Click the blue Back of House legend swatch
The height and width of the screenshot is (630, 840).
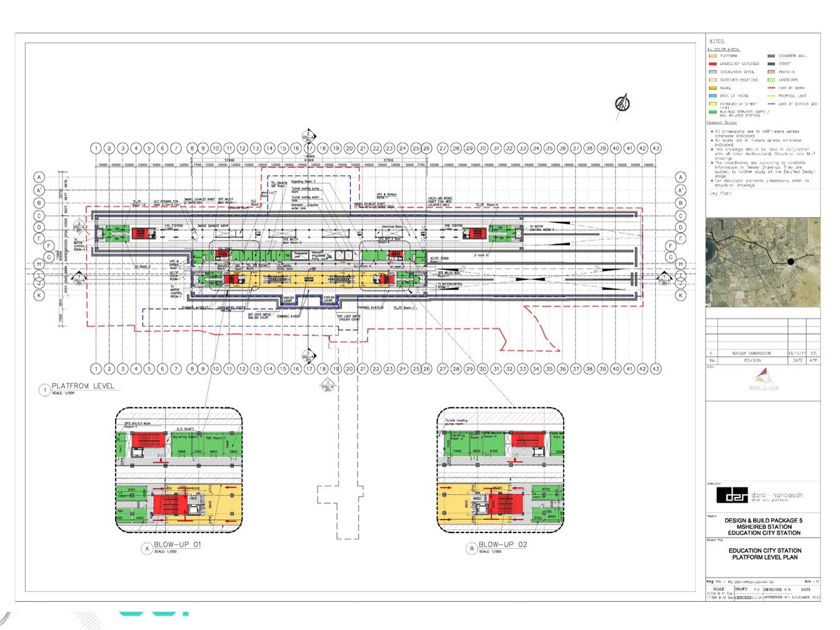712,96
